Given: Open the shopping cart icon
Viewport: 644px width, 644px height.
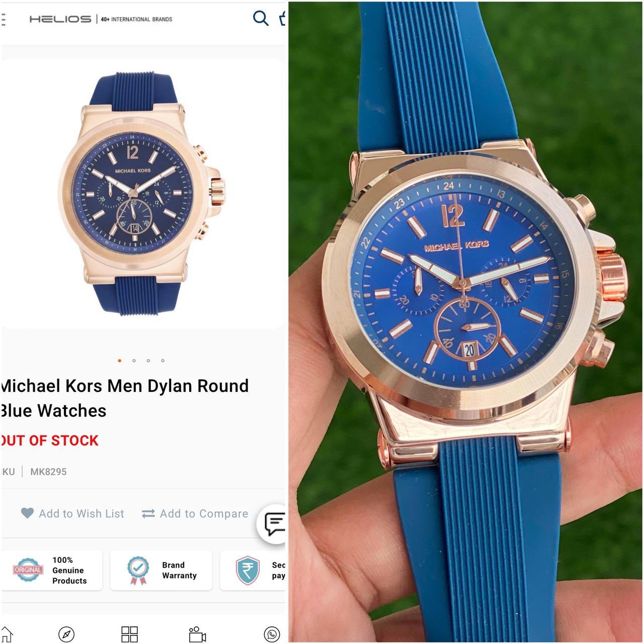Looking at the screenshot, I should click(283, 18).
